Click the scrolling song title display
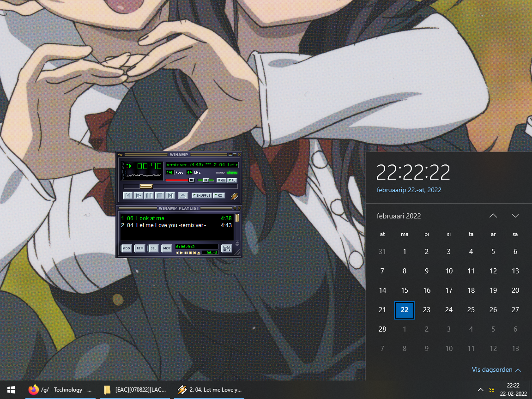This screenshot has width=532, height=399. 202,165
